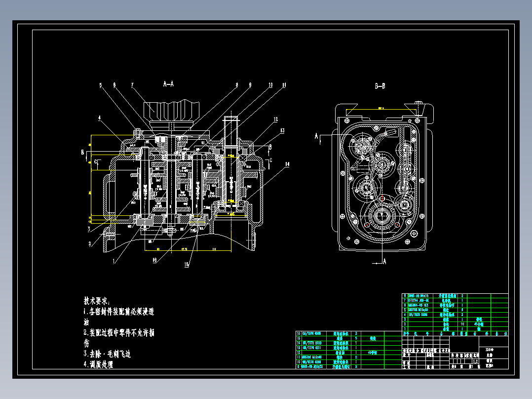Select the 45钢 material cell in the table
532x399 pixels.
click(479, 323)
